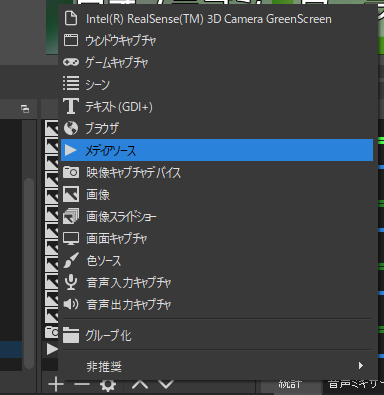The image size is (384, 395).
Task: Select the highlighted メディアソース entry
Action: [x=217, y=150]
